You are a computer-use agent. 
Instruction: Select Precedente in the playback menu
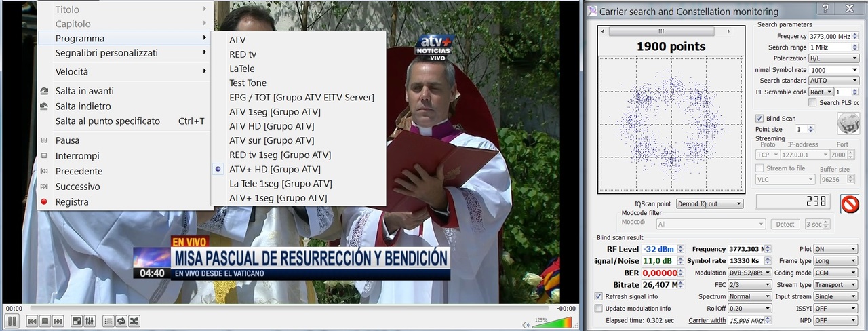pyautogui.click(x=125, y=171)
